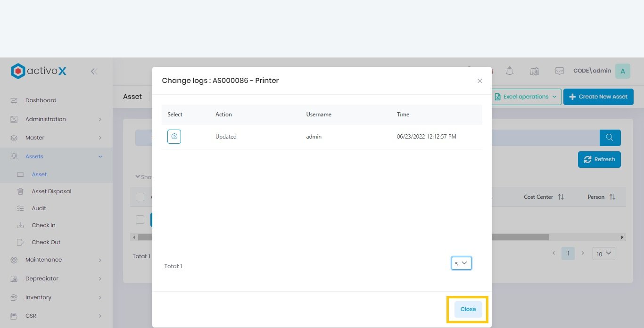Click the notification bell icon
644x328 pixels.
[x=510, y=71]
